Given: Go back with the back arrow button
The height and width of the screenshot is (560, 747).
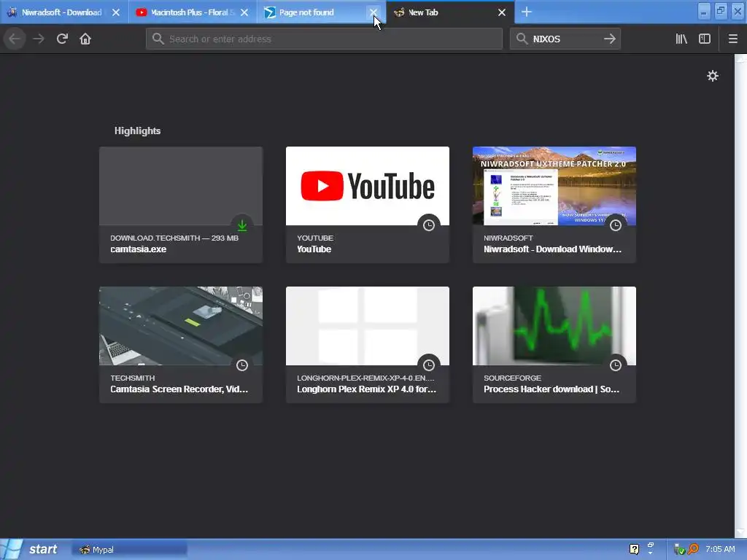Looking at the screenshot, I should 15,39.
